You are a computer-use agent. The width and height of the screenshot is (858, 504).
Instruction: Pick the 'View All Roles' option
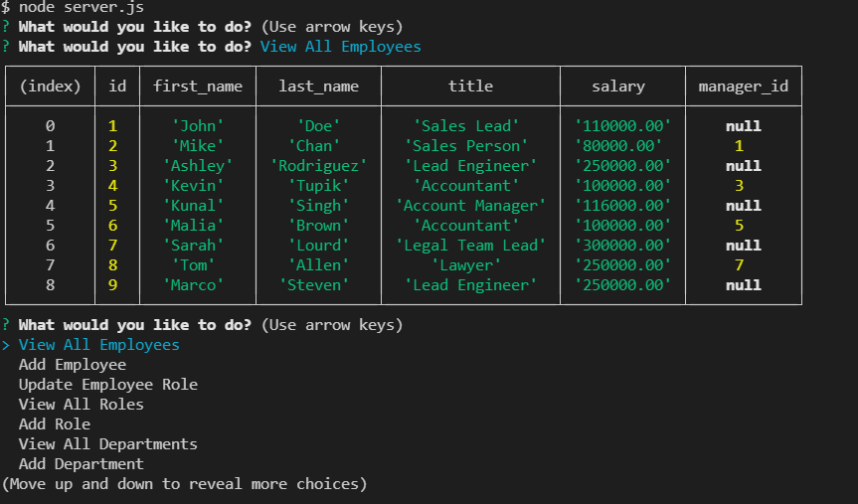click(81, 405)
